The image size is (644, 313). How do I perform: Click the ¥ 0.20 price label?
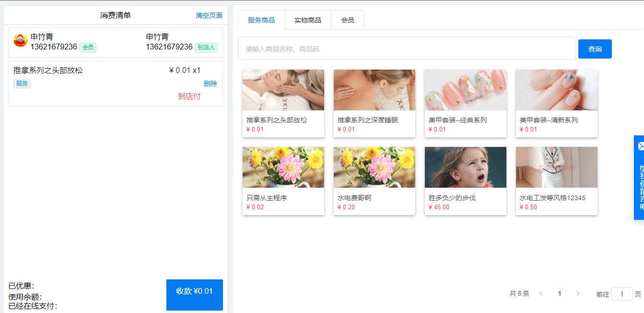click(x=346, y=207)
